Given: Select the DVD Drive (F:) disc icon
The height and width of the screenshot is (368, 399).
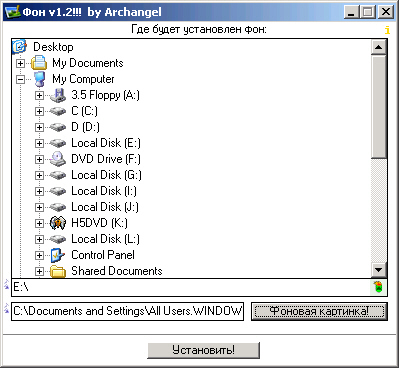Looking at the screenshot, I should click(58, 159).
